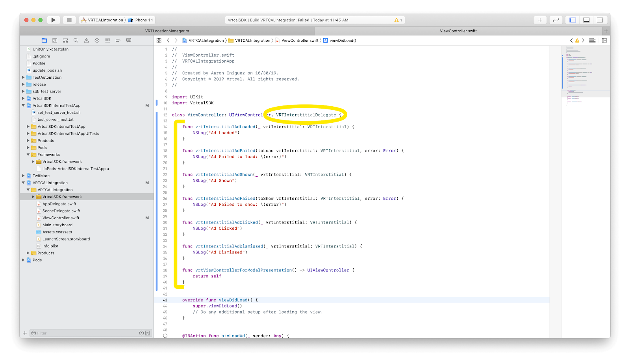Expand the TwitMore project
This screenshot has width=630, height=364.
click(x=23, y=176)
